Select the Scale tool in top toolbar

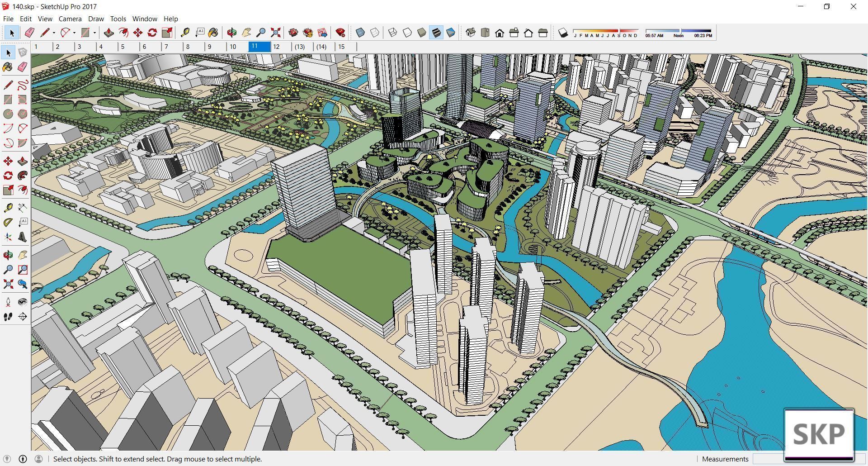pos(167,33)
